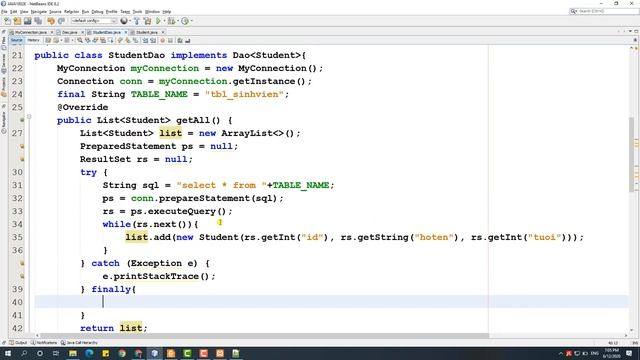Viewport: 640px width, 360px height.
Task: Open the Windows Start menu
Action: 7,353
